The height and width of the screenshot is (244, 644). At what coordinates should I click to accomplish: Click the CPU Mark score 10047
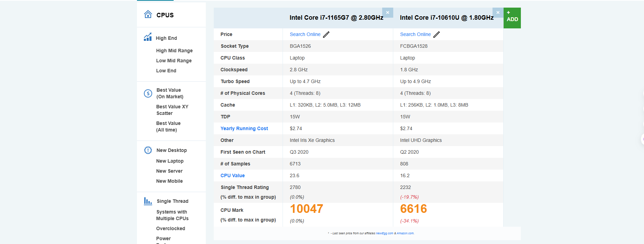pyautogui.click(x=306, y=209)
